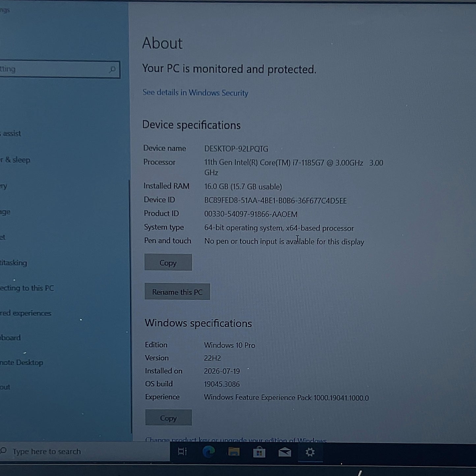Click the Find a setting search field

click(60, 70)
